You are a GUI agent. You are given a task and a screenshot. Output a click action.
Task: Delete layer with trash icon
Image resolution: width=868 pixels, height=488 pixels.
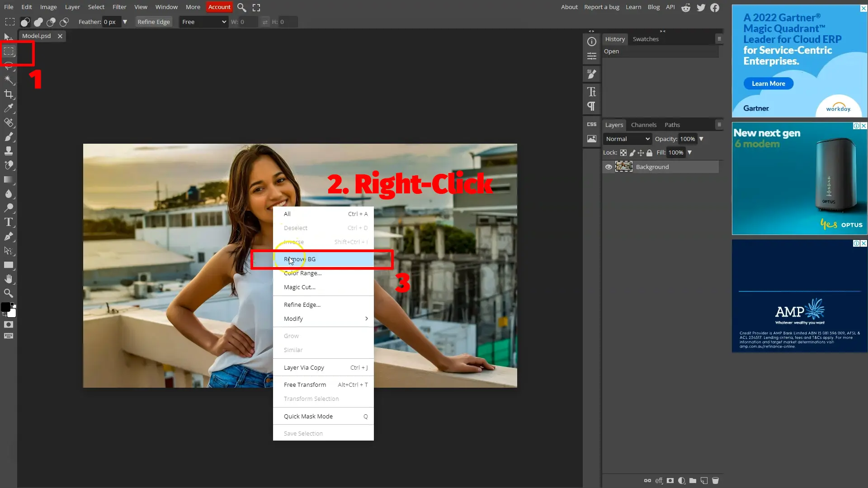[715, 481]
